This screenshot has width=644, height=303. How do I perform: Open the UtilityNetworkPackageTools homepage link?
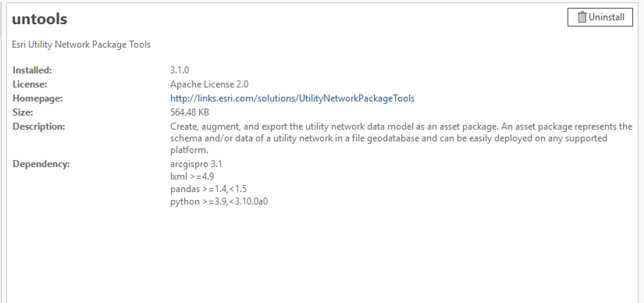(x=292, y=98)
